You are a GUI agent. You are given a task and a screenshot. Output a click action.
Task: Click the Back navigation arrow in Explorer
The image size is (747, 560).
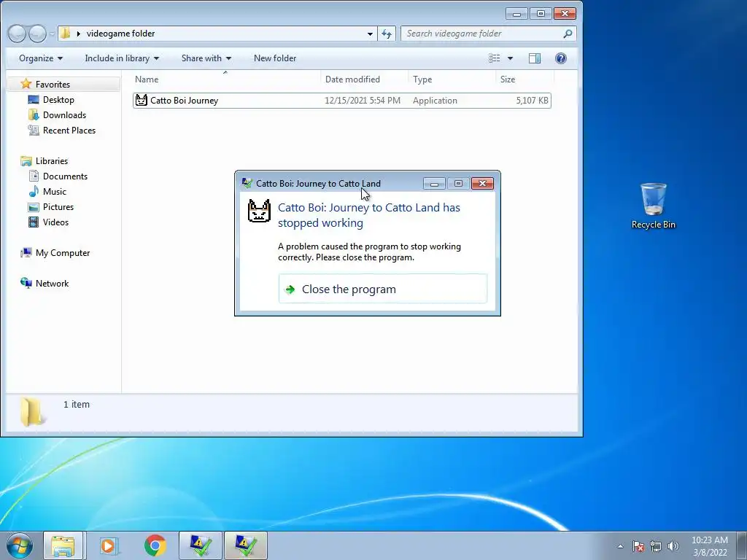pos(18,34)
